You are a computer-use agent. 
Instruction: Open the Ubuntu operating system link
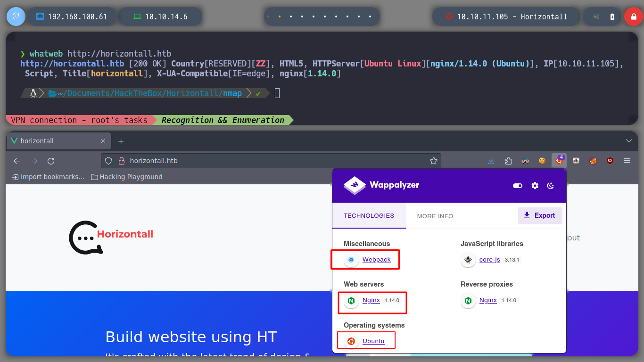tap(373, 341)
